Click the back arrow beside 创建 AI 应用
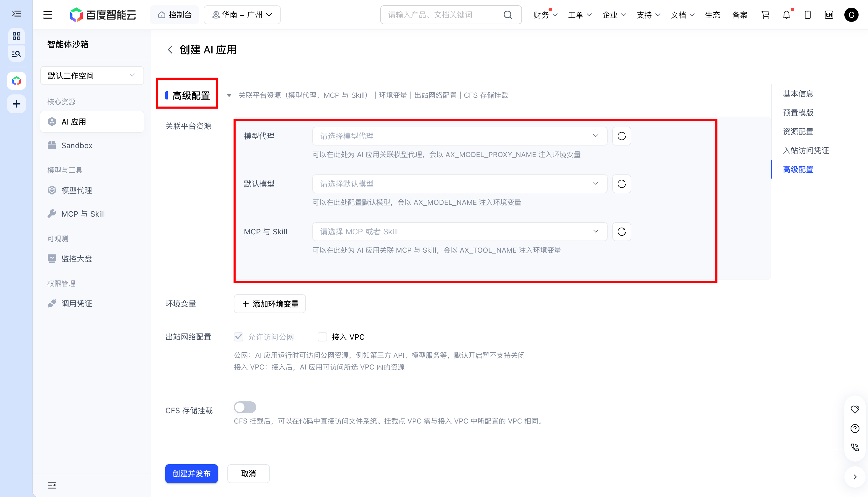Screen dimensions: 868x497 pyautogui.click(x=170, y=50)
